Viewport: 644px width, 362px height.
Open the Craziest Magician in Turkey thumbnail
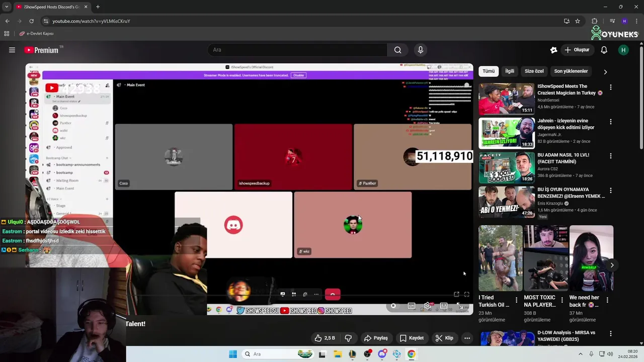point(507,99)
